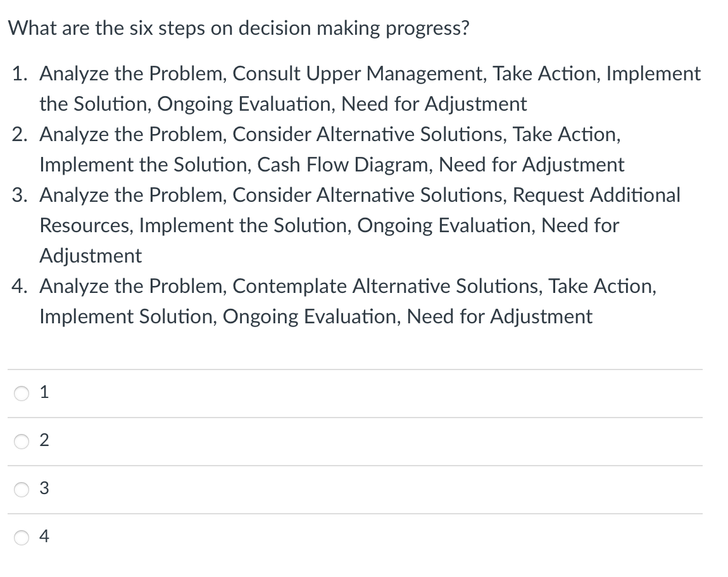Click the label text '1' beside first radio

[44, 392]
